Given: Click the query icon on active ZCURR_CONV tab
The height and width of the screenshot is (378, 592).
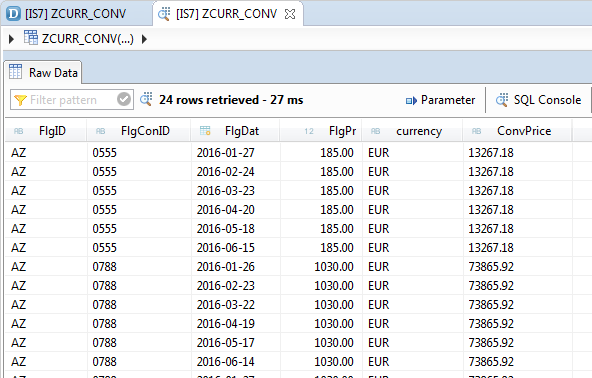Looking at the screenshot, I should click(x=164, y=14).
